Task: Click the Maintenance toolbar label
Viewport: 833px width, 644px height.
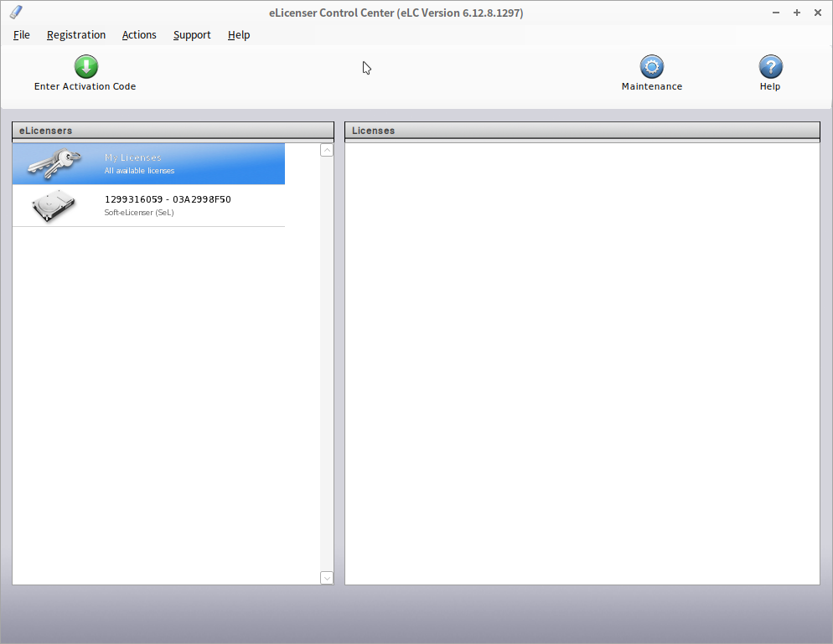Action: pyautogui.click(x=652, y=86)
